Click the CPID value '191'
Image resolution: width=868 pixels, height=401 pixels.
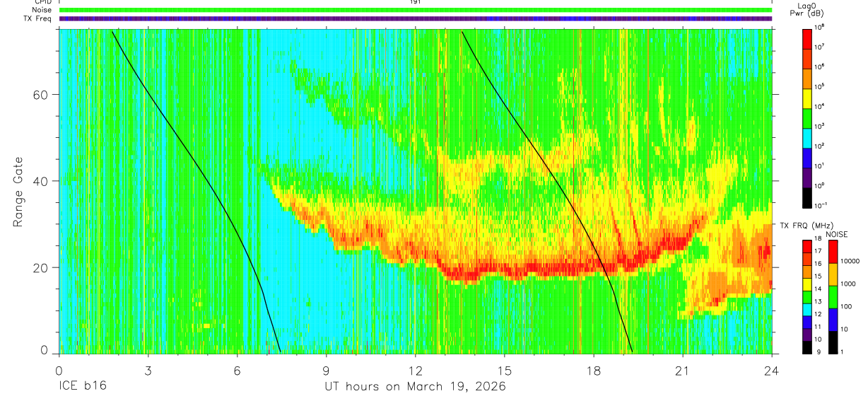[415, 2]
